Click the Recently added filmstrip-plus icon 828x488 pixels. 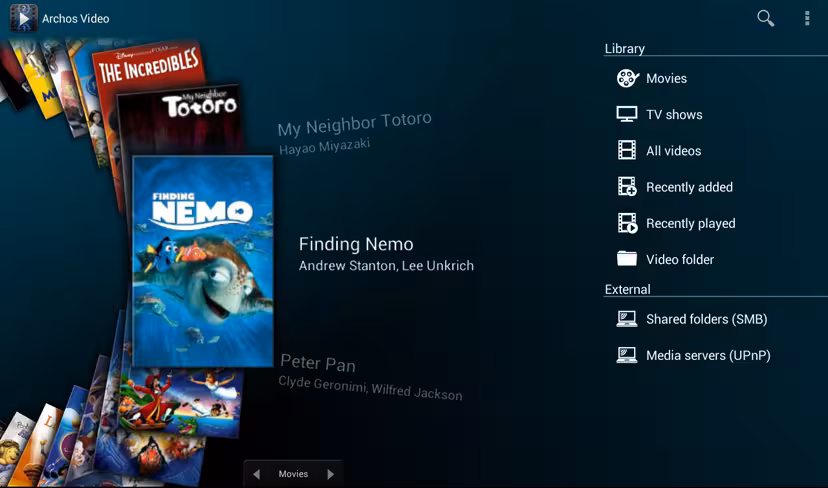tap(627, 186)
